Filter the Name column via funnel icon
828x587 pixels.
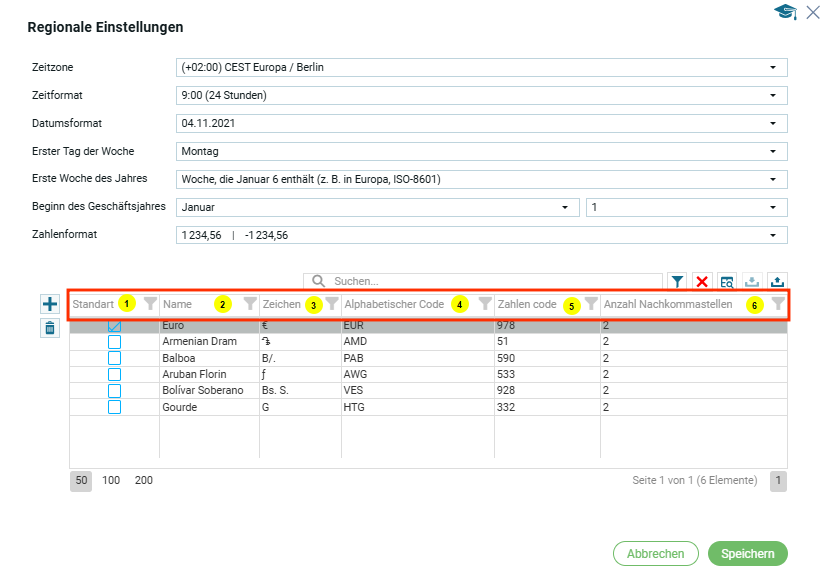click(x=250, y=304)
